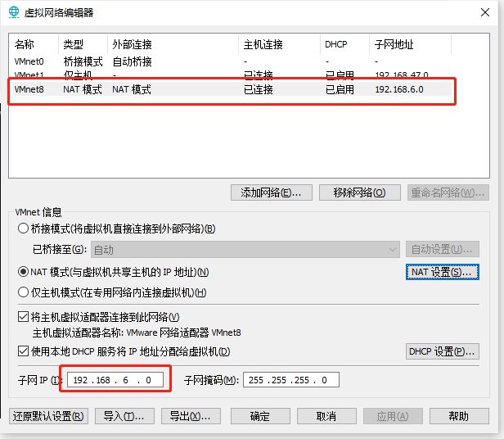Viewport: 504px width, 439px height.
Task: Click 192.168.6.0 subnet address cell
Action: (x=399, y=89)
